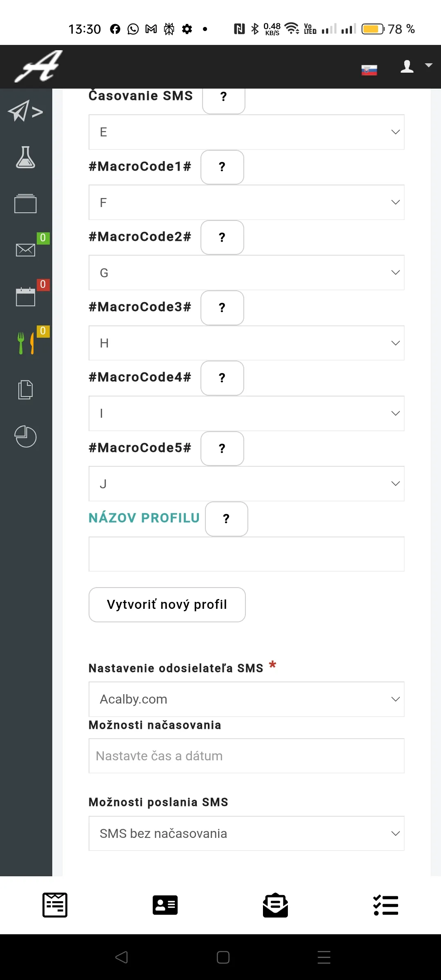Expand the #MacroCode1# dropdown showing F

(247, 203)
